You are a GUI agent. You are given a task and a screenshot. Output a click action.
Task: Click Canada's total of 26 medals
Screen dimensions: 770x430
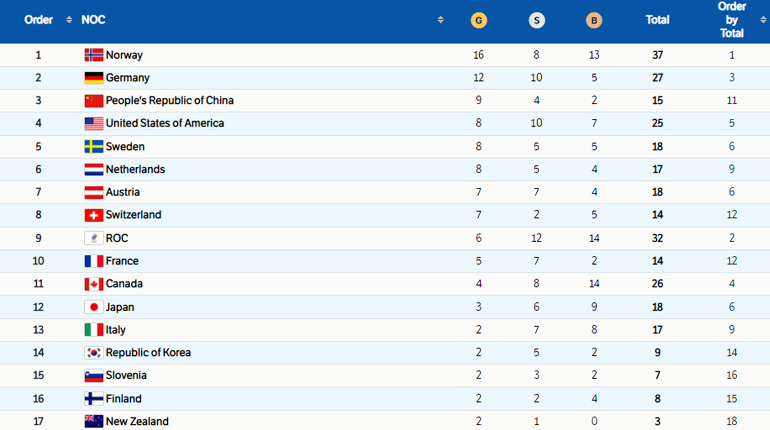point(658,284)
